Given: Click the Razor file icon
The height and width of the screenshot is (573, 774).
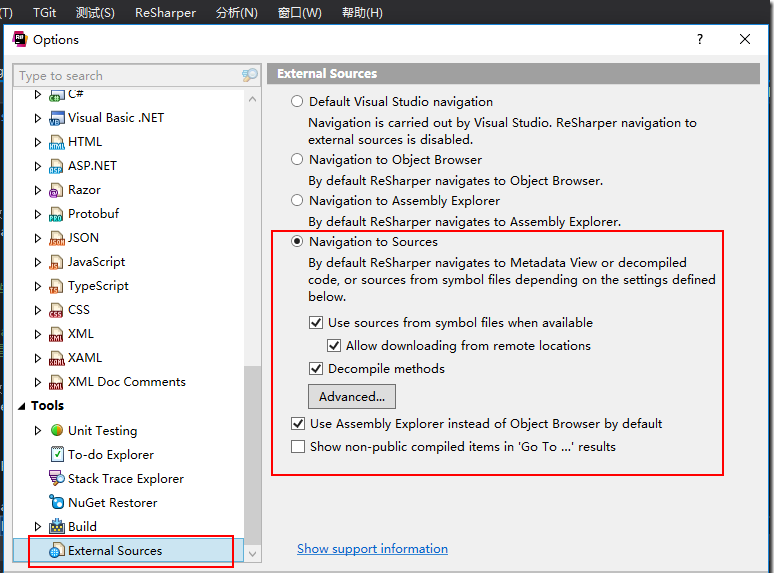Looking at the screenshot, I should tap(56, 191).
